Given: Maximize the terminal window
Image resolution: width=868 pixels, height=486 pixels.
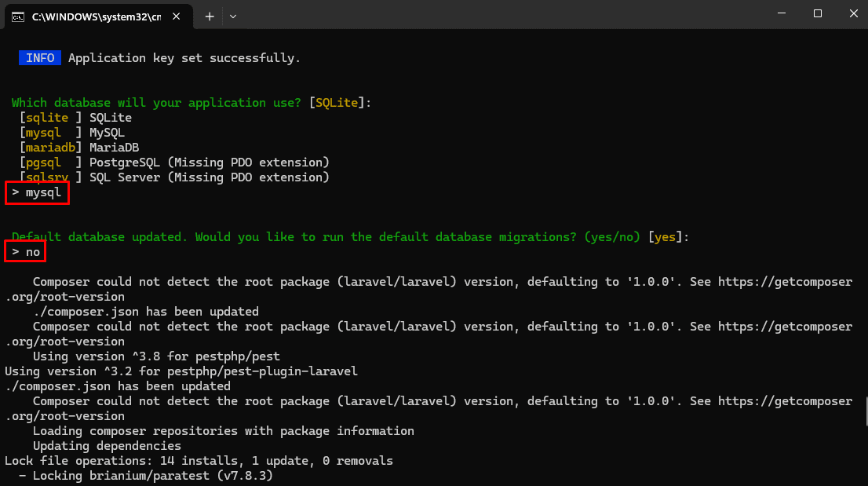Looking at the screenshot, I should 818,13.
